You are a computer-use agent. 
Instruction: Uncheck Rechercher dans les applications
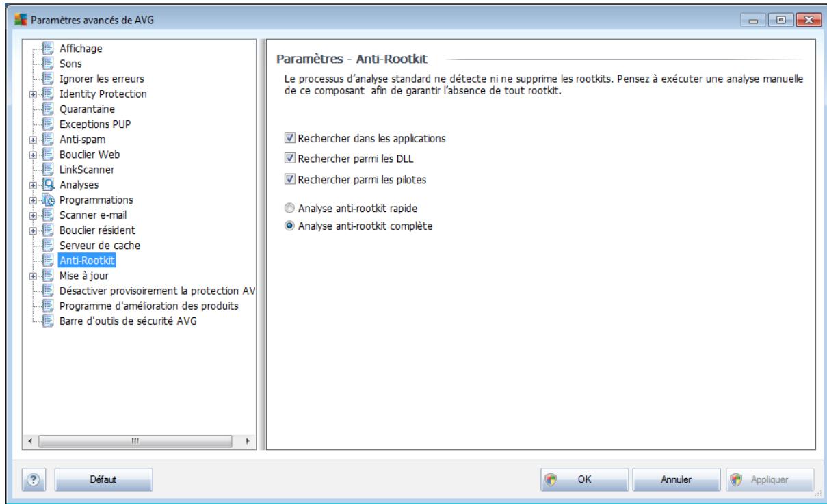click(290, 138)
